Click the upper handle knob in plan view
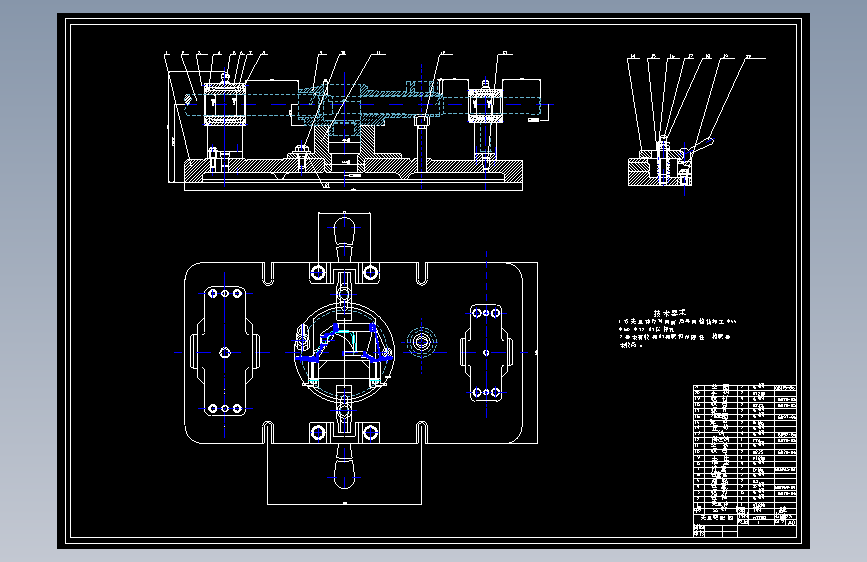This screenshot has height=562, width=867. coord(344,231)
